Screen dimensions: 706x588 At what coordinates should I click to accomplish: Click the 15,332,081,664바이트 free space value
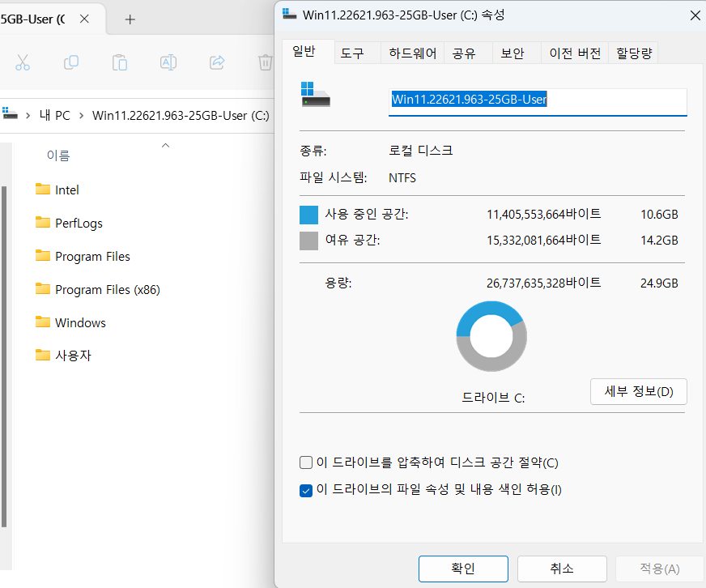[544, 240]
